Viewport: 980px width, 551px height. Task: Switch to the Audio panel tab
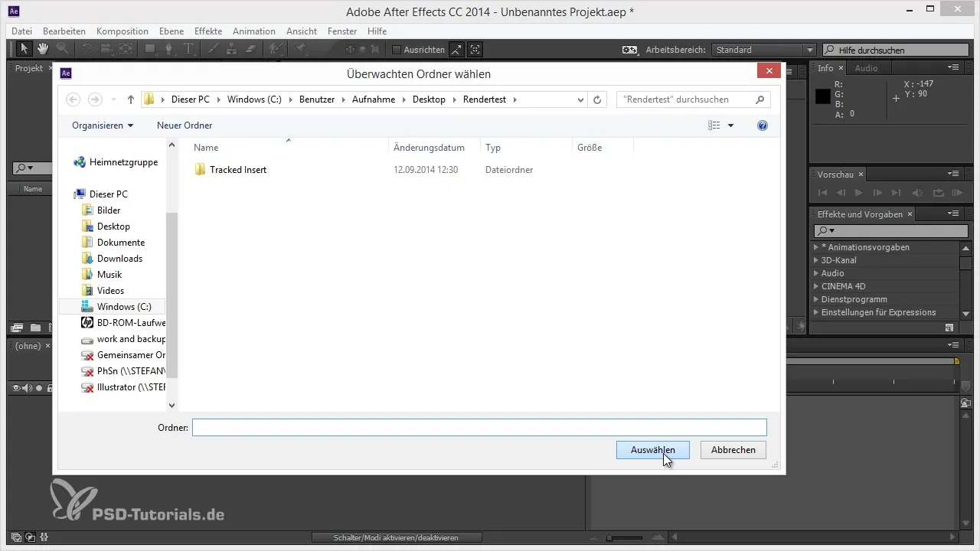tap(866, 68)
